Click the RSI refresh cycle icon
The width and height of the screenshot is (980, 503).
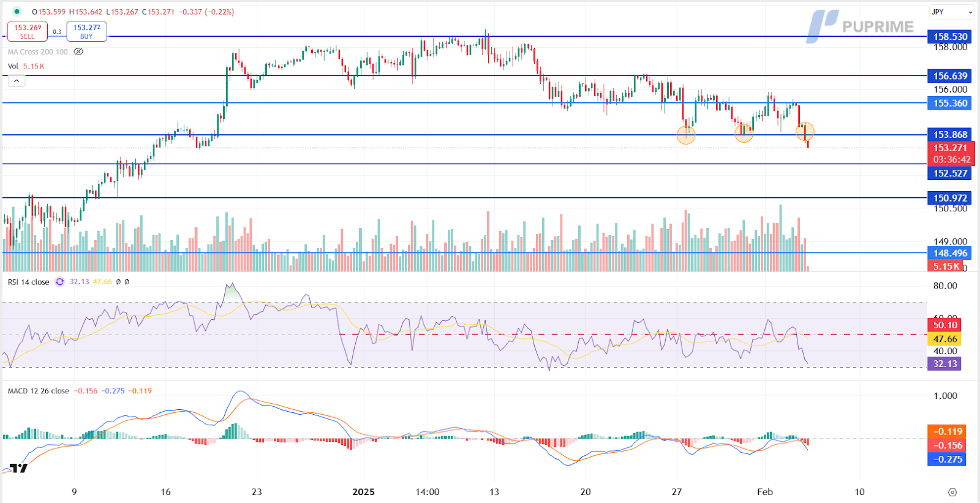pyautogui.click(x=59, y=282)
